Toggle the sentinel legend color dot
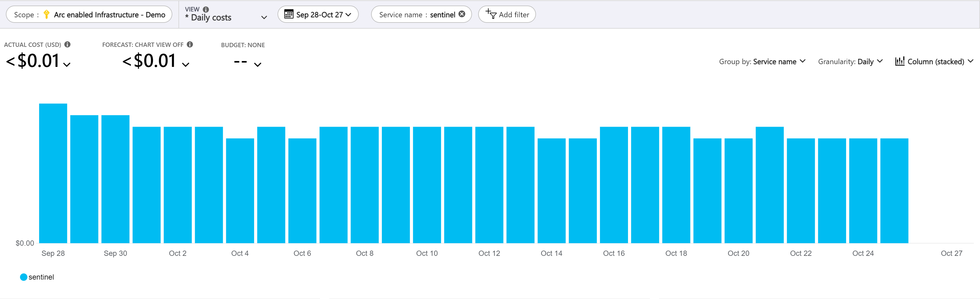This screenshot has width=980, height=299. click(x=24, y=277)
